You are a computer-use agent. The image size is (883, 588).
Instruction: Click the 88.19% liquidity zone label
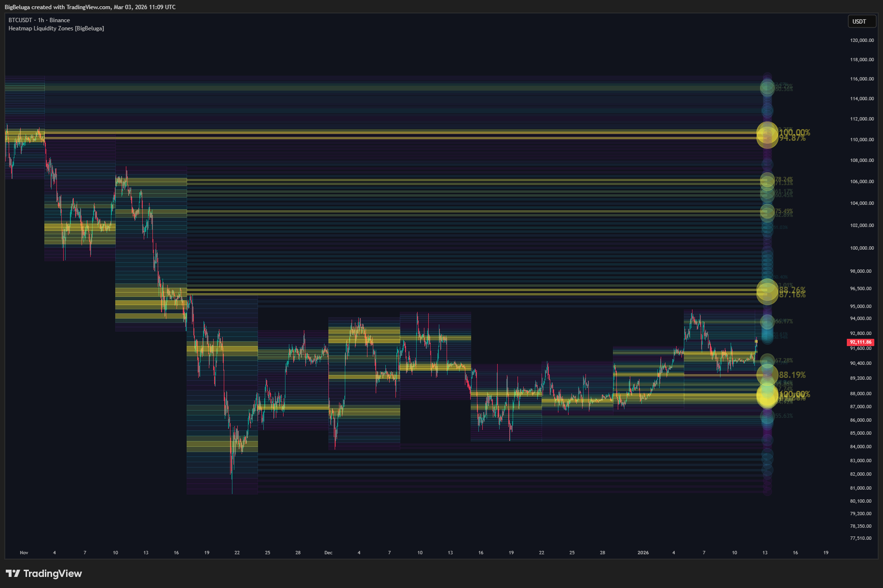(x=792, y=375)
